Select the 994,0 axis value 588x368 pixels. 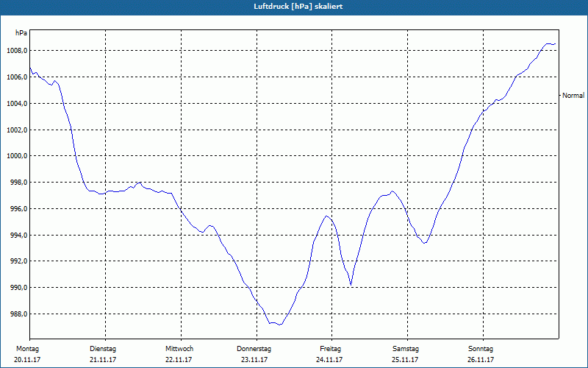[x=18, y=235]
